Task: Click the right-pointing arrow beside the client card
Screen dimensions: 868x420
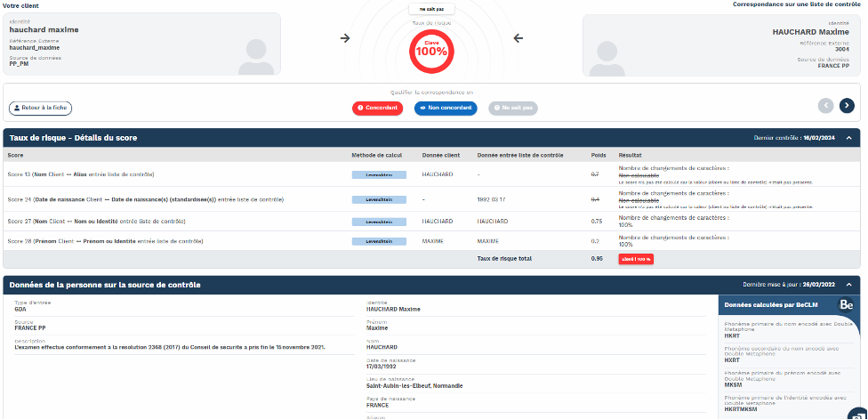Action: [345, 38]
